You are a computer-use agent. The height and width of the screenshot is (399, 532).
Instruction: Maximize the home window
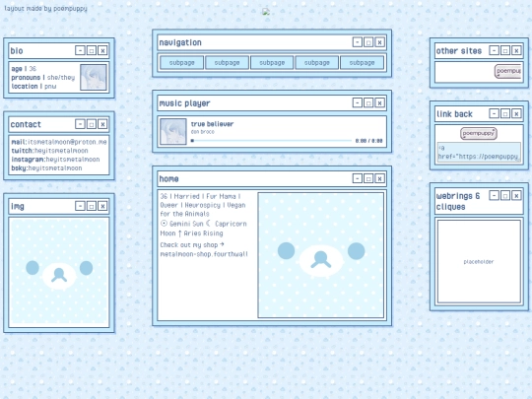click(368, 178)
